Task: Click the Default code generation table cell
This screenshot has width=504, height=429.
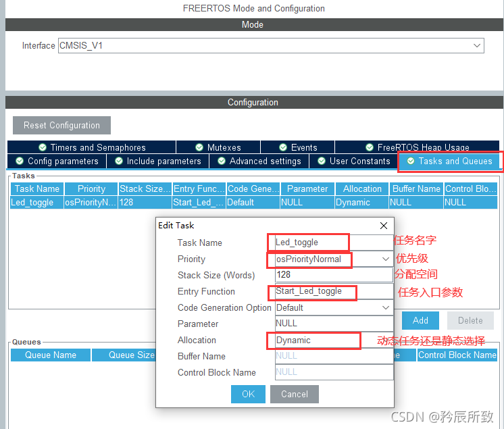Action: click(253, 203)
